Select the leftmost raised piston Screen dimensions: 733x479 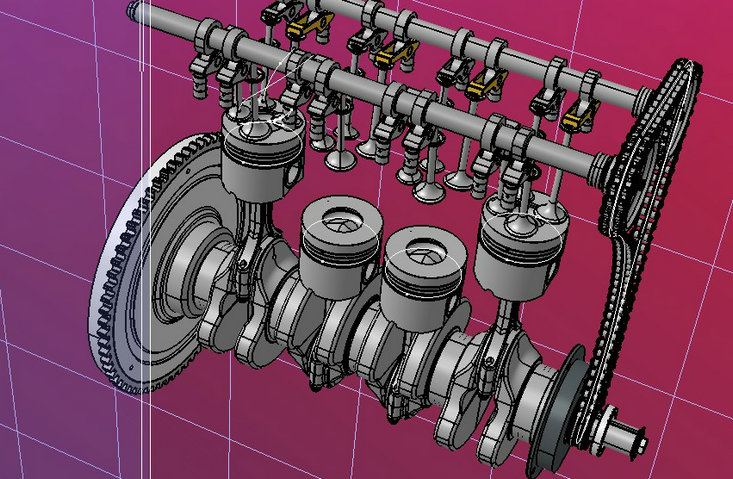point(260,160)
